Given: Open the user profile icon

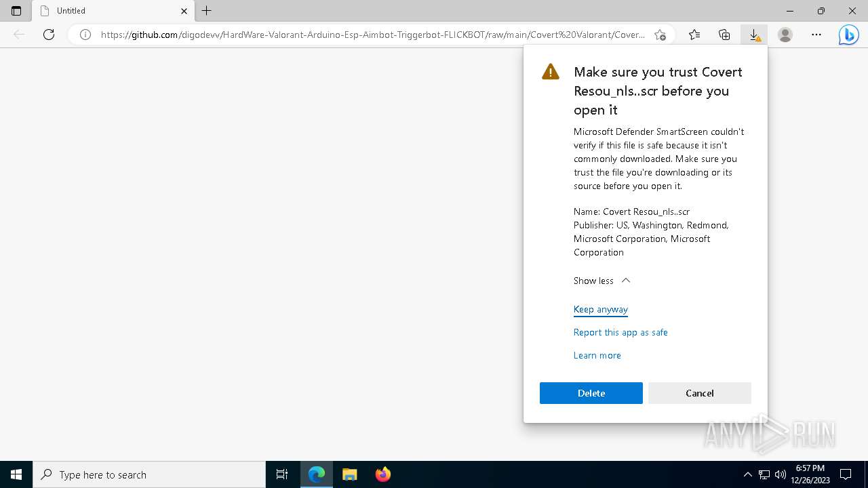Looking at the screenshot, I should click(x=785, y=35).
